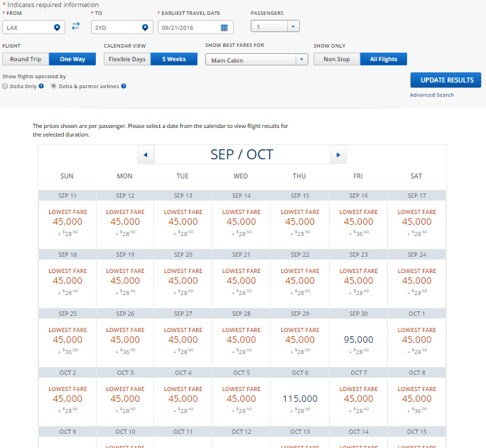Select the SEP 19 fare cell

click(125, 283)
